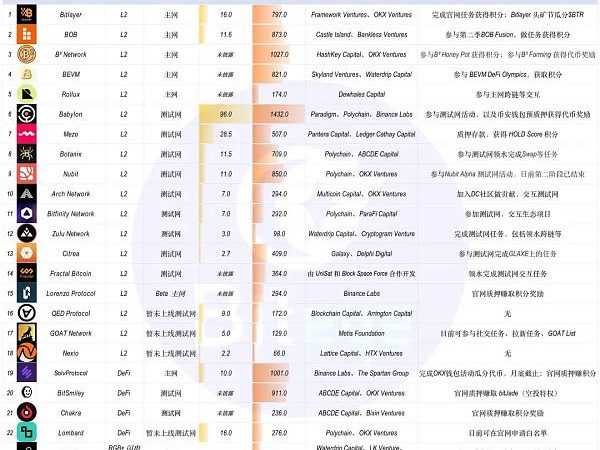The width and height of the screenshot is (600, 450).
Task: Click BEVM DeFi Olympics task description
Action: pyautogui.click(x=507, y=74)
